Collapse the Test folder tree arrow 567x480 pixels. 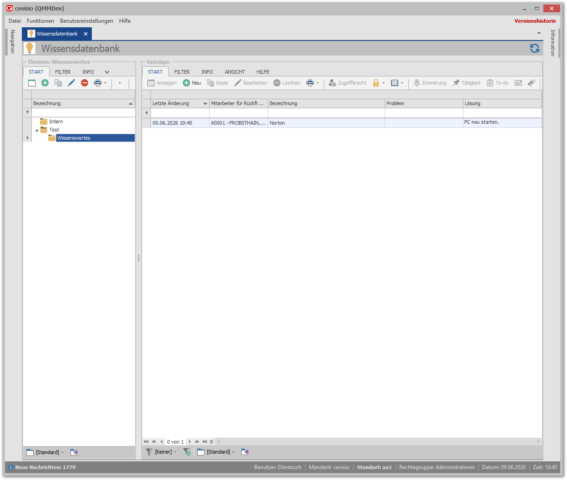click(x=37, y=130)
